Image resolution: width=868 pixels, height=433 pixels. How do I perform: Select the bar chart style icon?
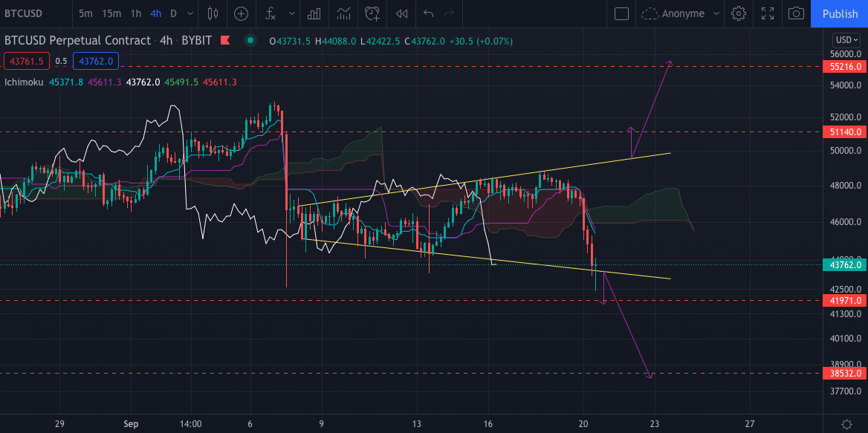point(313,13)
